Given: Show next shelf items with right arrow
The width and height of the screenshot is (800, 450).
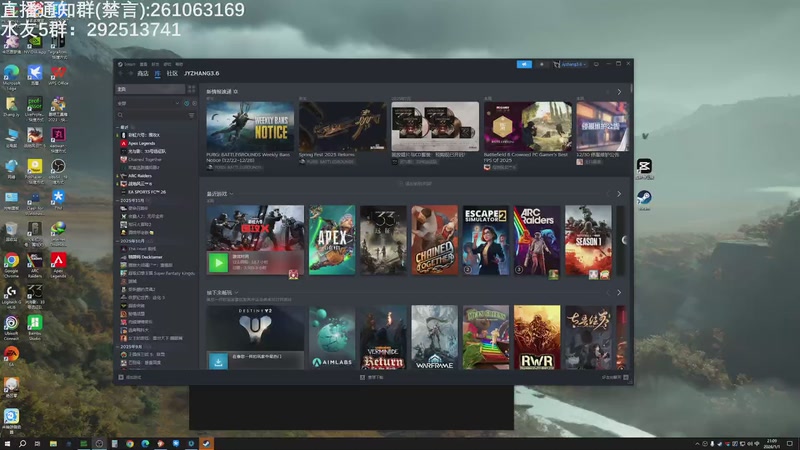Looking at the screenshot, I should pos(619,293).
